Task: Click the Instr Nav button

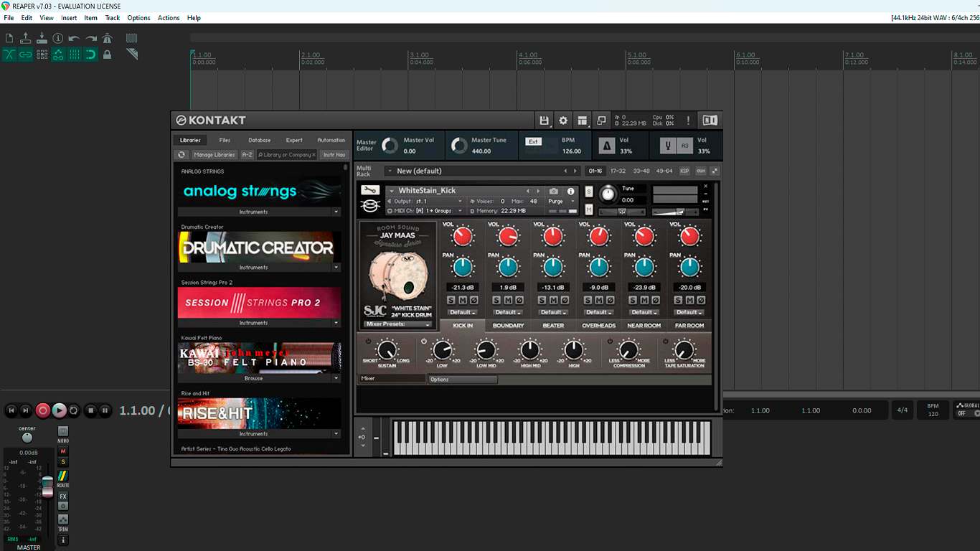Action: (x=334, y=155)
